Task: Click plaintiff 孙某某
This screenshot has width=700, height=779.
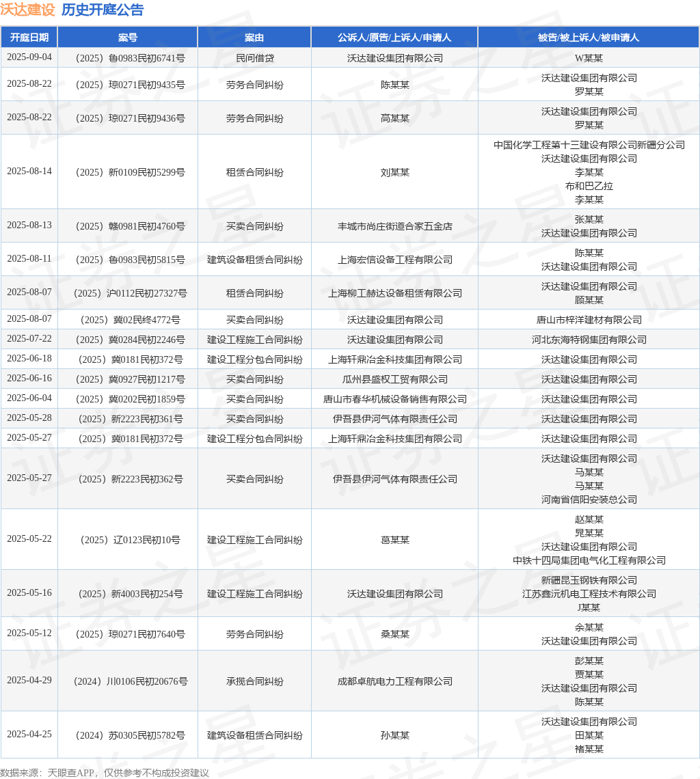Action: tap(394, 736)
